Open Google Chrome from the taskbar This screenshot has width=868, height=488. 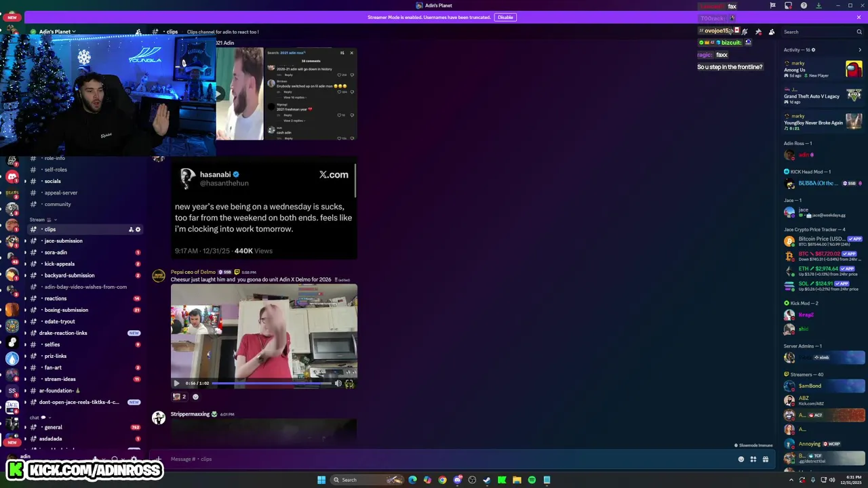[442, 480]
